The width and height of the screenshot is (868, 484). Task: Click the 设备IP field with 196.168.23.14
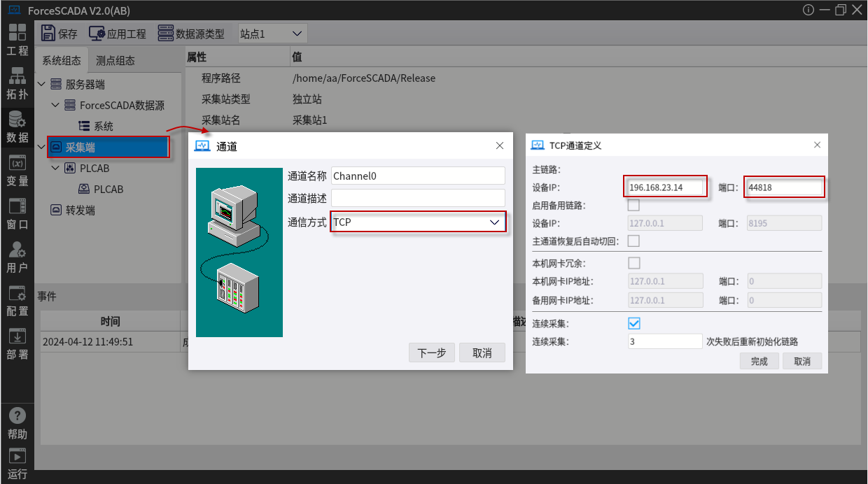click(x=665, y=187)
